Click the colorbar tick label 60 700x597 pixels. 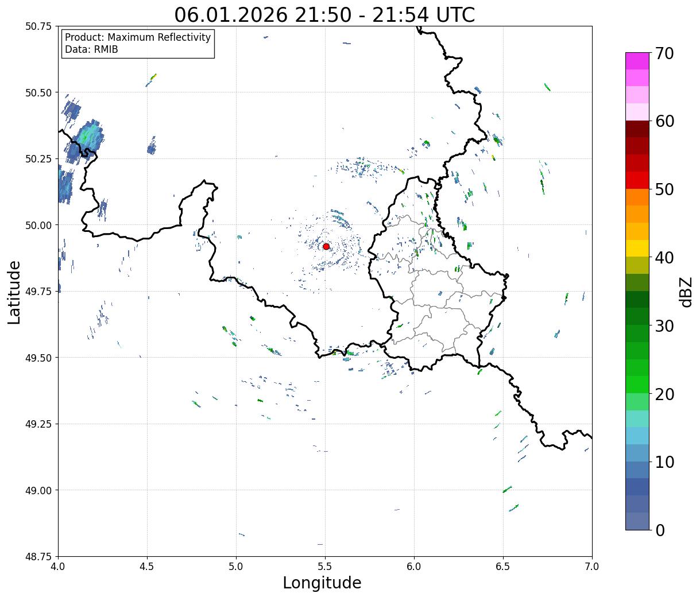click(664, 121)
